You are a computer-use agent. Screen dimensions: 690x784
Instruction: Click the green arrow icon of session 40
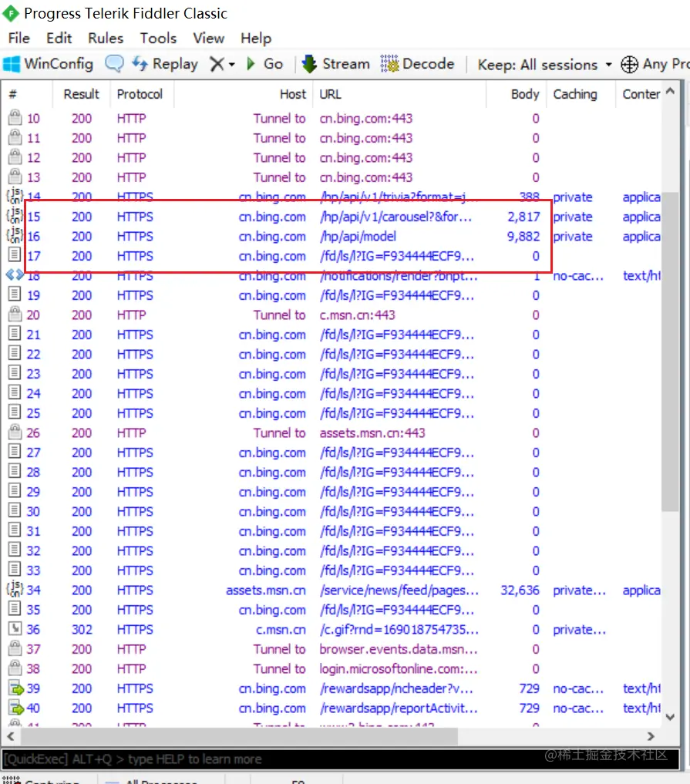[x=16, y=708]
